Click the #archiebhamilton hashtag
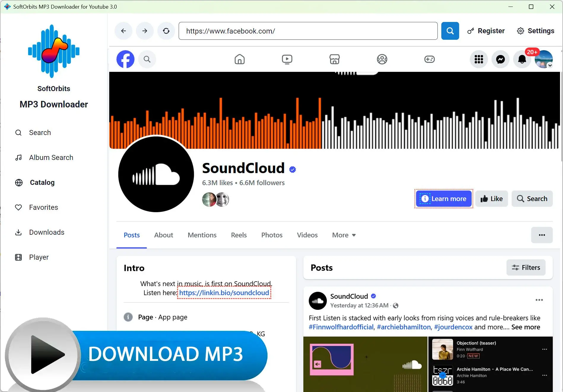The width and height of the screenshot is (563, 392). [404, 327]
